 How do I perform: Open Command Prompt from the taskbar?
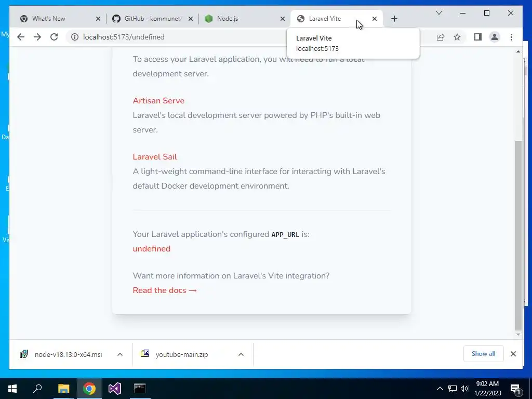click(140, 389)
